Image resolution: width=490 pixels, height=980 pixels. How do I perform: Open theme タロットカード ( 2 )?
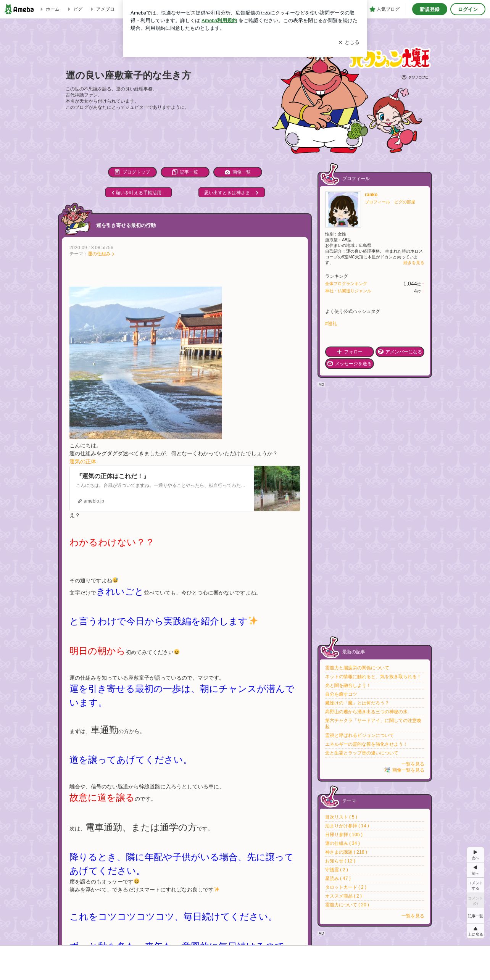point(346,887)
